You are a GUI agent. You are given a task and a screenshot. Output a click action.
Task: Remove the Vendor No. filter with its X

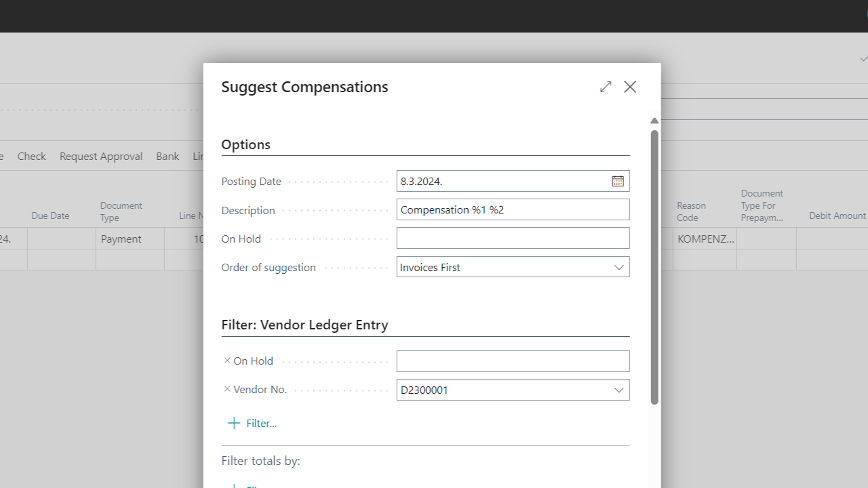(x=227, y=389)
